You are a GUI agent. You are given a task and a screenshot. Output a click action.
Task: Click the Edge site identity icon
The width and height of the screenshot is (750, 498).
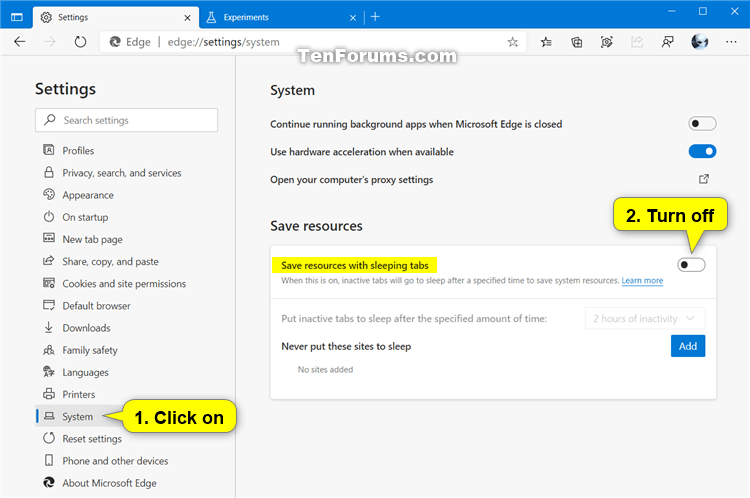(x=115, y=42)
